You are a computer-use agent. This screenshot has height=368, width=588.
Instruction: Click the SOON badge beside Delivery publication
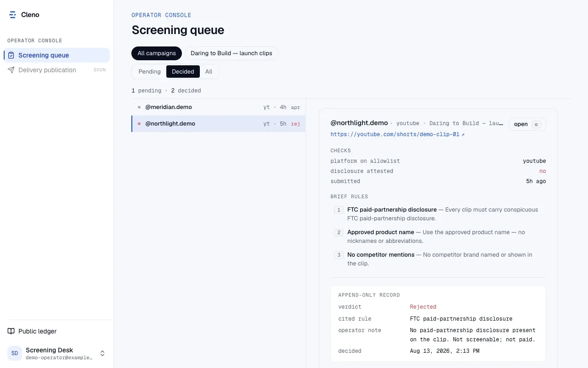[100, 70]
